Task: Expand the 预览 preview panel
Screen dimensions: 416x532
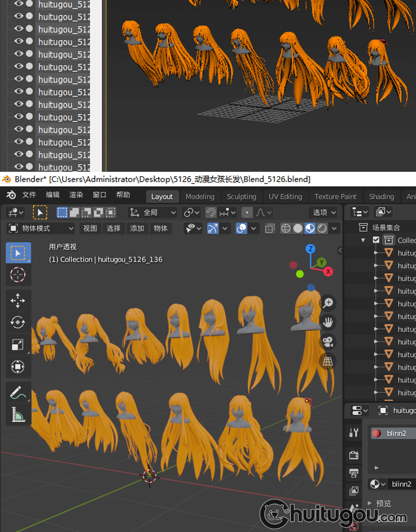Action: (x=379, y=503)
